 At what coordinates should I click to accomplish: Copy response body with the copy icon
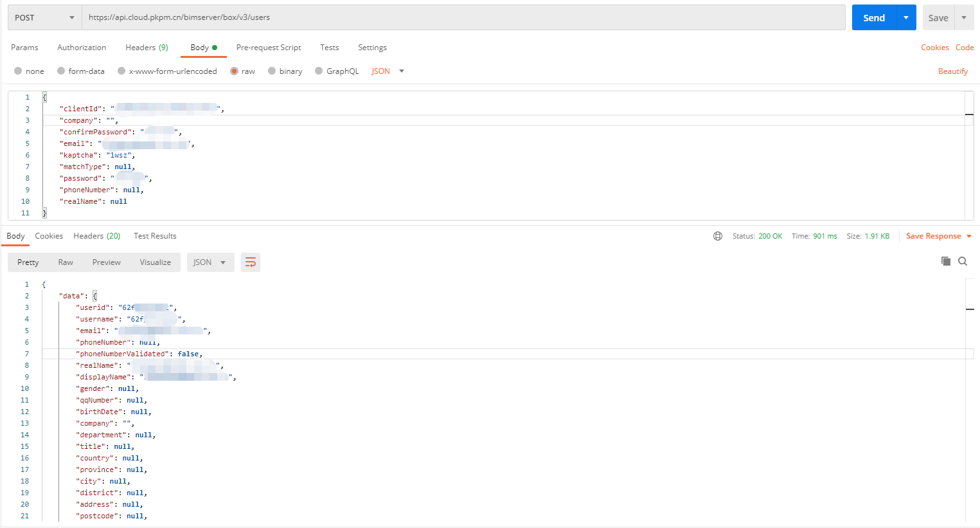click(945, 261)
